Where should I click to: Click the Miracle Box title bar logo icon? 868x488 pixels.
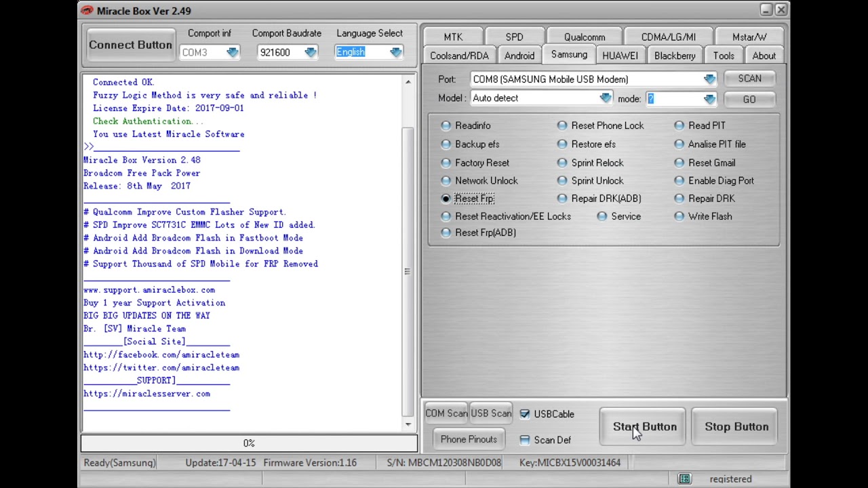[x=87, y=10]
